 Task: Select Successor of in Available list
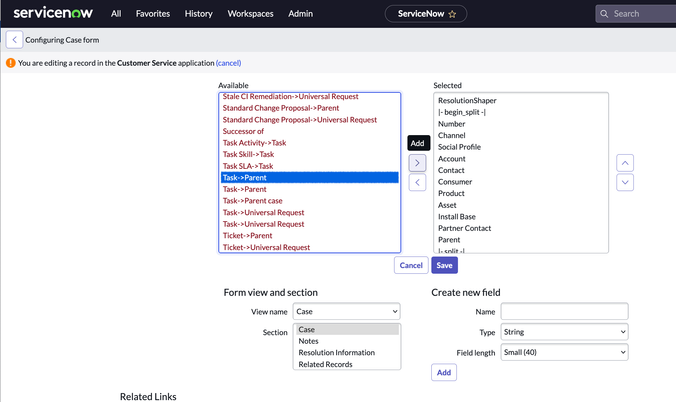tap(310, 131)
